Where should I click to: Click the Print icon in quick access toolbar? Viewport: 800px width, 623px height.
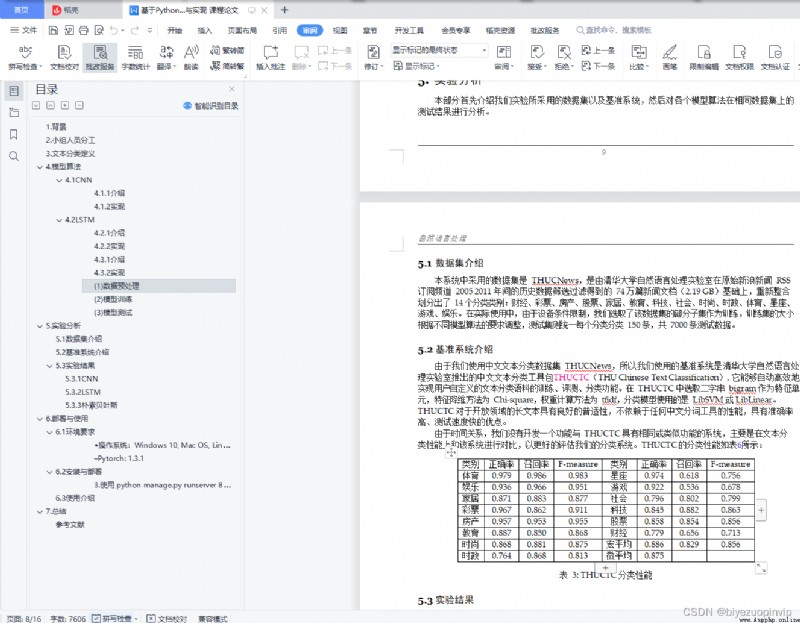(x=84, y=31)
